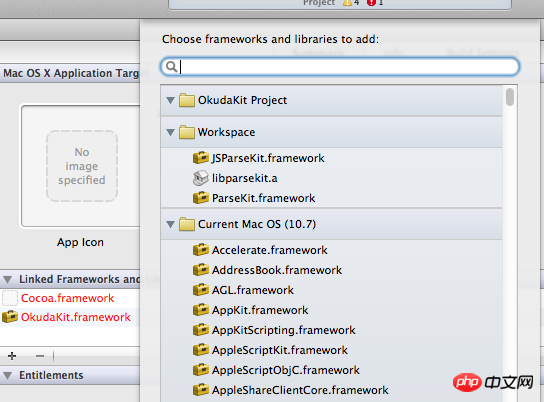544x402 pixels.
Task: Click the OkudaKit.framework toolbox icon in linked list
Action: click(x=10, y=317)
